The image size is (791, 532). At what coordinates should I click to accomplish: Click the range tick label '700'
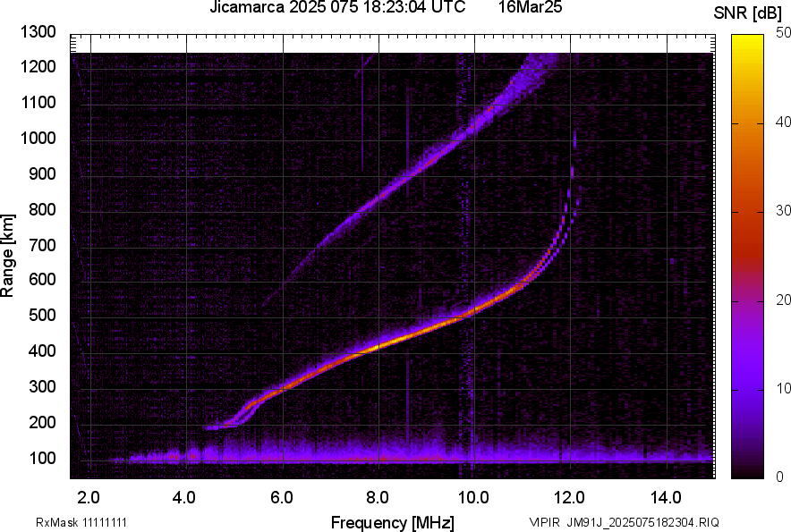click(x=42, y=245)
